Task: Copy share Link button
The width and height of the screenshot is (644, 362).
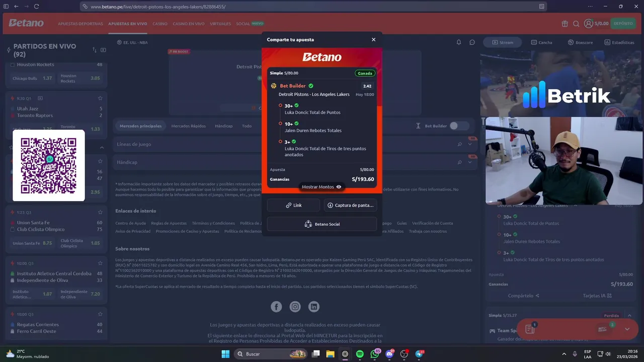Action: 293,205
